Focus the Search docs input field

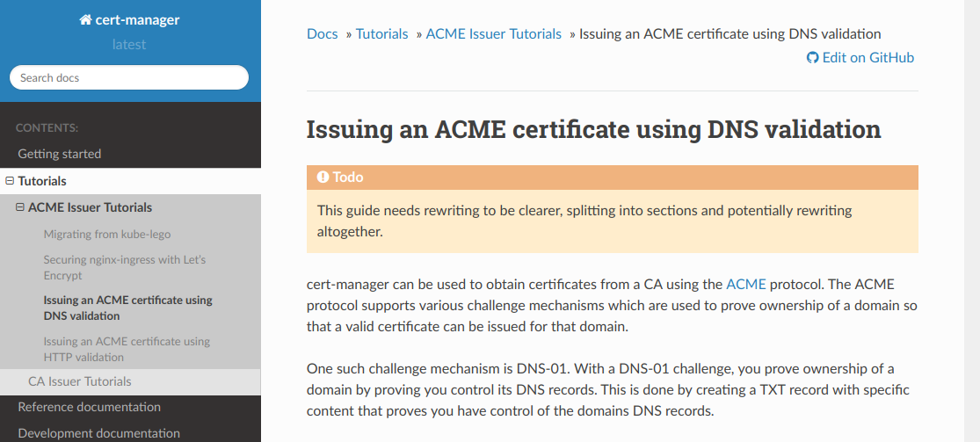[128, 77]
